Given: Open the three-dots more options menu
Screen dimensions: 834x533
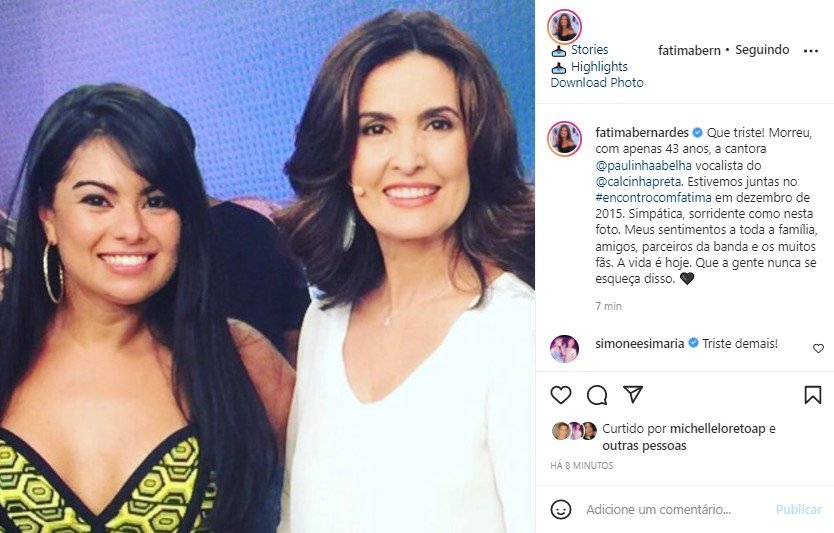Looking at the screenshot, I should pyautogui.click(x=811, y=51).
